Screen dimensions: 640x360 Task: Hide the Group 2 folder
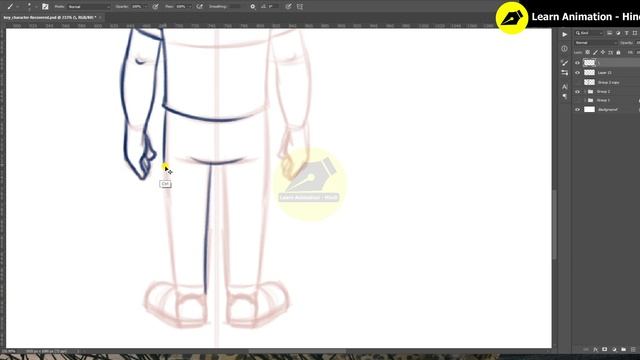point(577,92)
